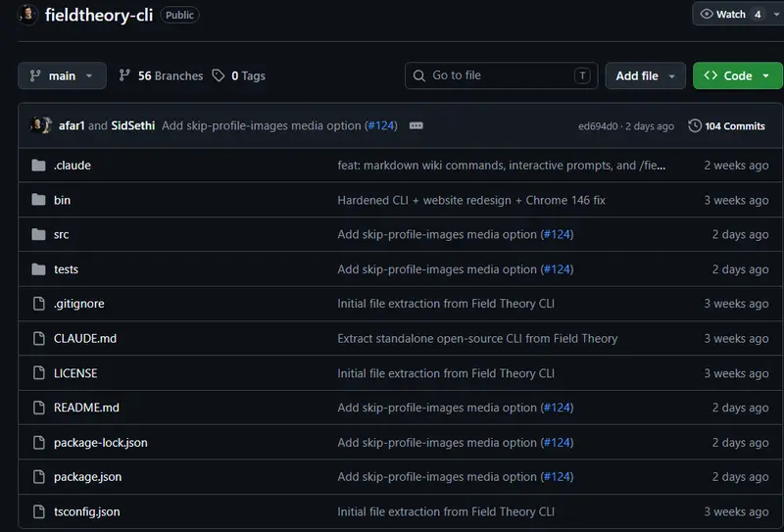This screenshot has height=532, width=784.
Task: Click the branch icon beside 56 Branches
Action: 124,75
